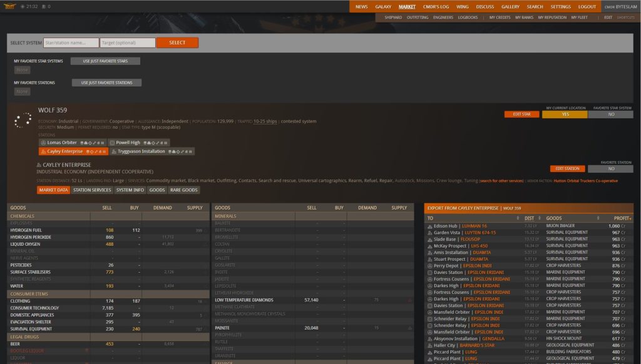Click Use Just Favorite Stations button

106,83
